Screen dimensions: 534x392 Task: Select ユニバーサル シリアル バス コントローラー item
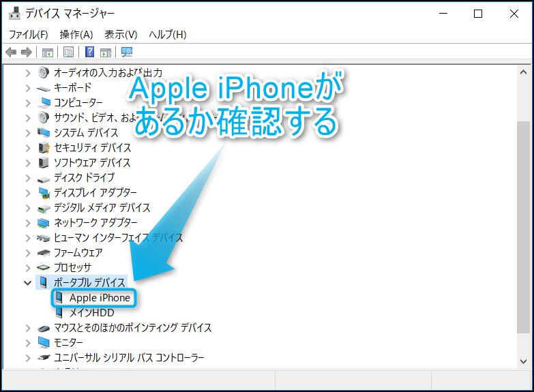(x=129, y=357)
